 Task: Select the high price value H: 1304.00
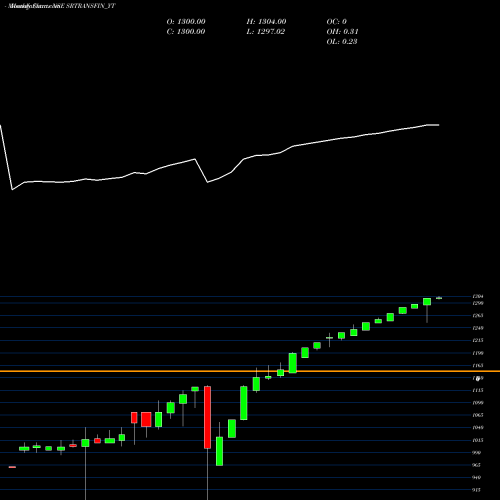pos(266,22)
